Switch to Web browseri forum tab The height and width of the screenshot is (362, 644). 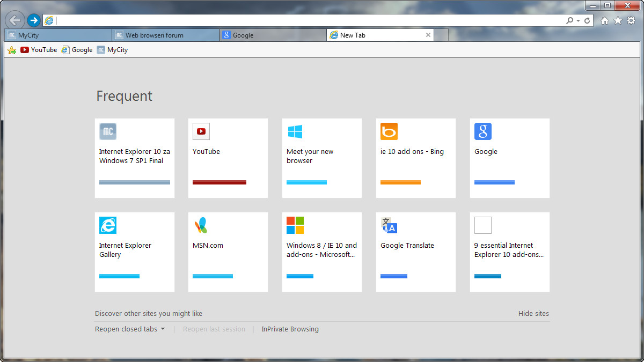click(166, 35)
